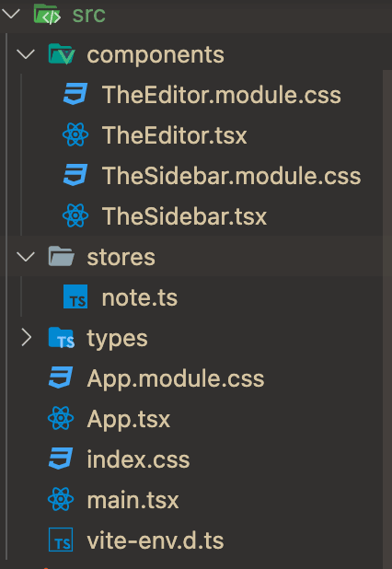Open TheSidebar.module.css file
The height and width of the screenshot is (569, 392).
click(232, 176)
